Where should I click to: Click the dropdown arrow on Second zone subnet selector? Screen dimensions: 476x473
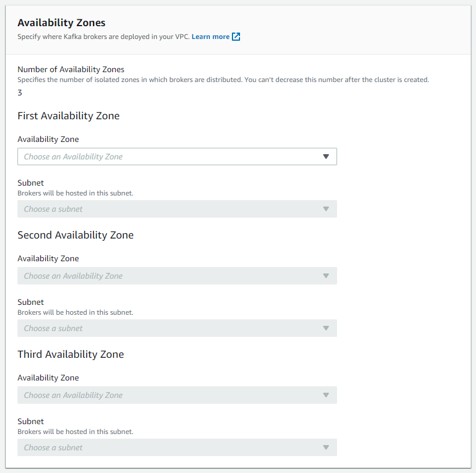[326, 328]
